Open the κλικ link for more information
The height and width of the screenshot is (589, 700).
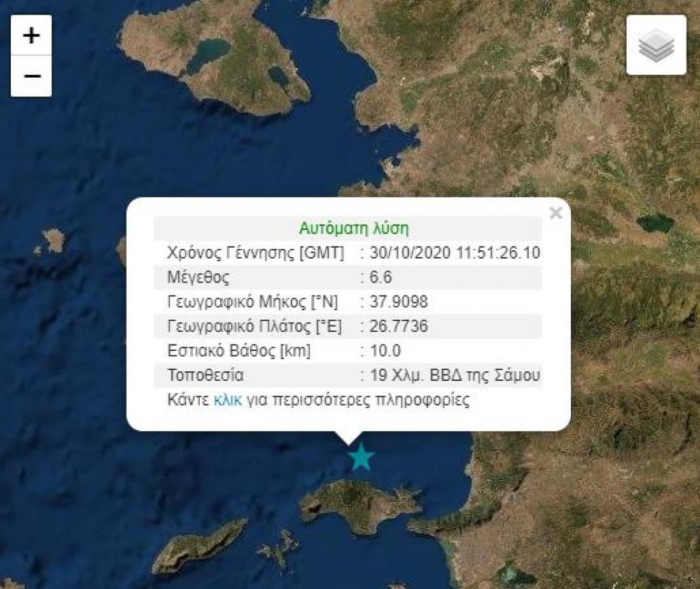click(228, 400)
